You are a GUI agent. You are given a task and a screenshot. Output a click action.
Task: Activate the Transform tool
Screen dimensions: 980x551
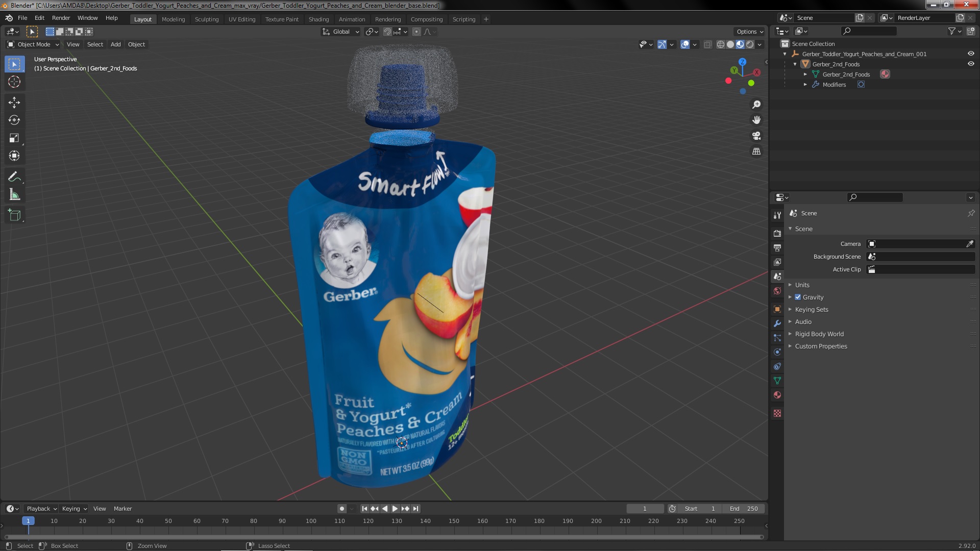(14, 156)
